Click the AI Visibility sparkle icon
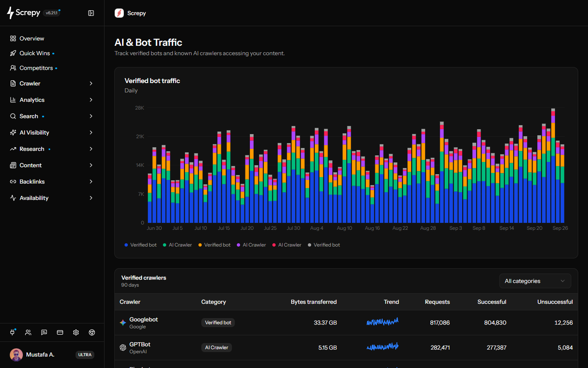Image resolution: width=588 pixels, height=368 pixels. coord(13,132)
